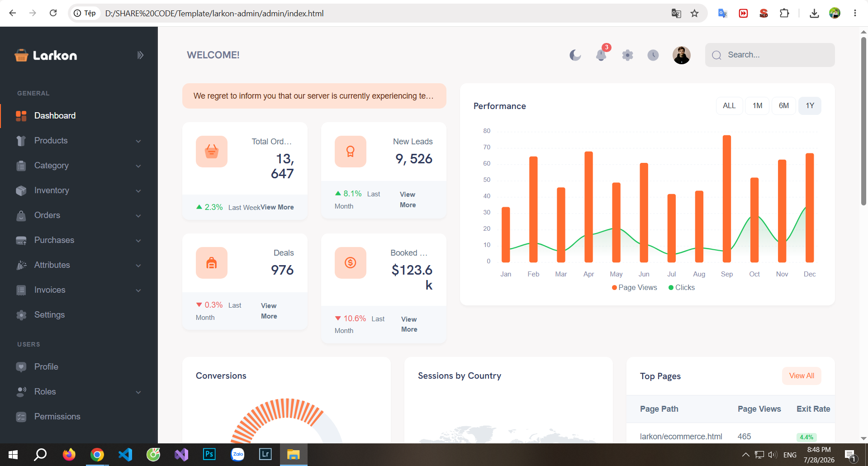Viewport: 868px width, 466px height.
Task: Click the Larkon basket logo
Action: pos(21,55)
